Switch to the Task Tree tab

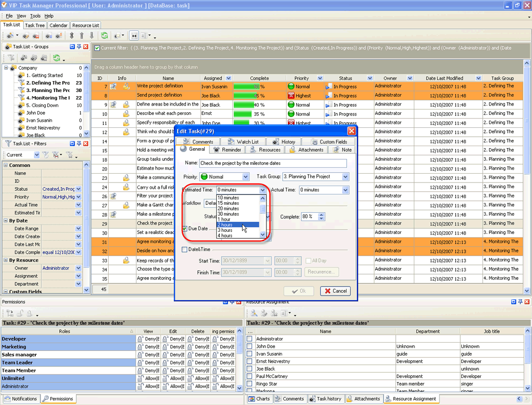point(35,25)
